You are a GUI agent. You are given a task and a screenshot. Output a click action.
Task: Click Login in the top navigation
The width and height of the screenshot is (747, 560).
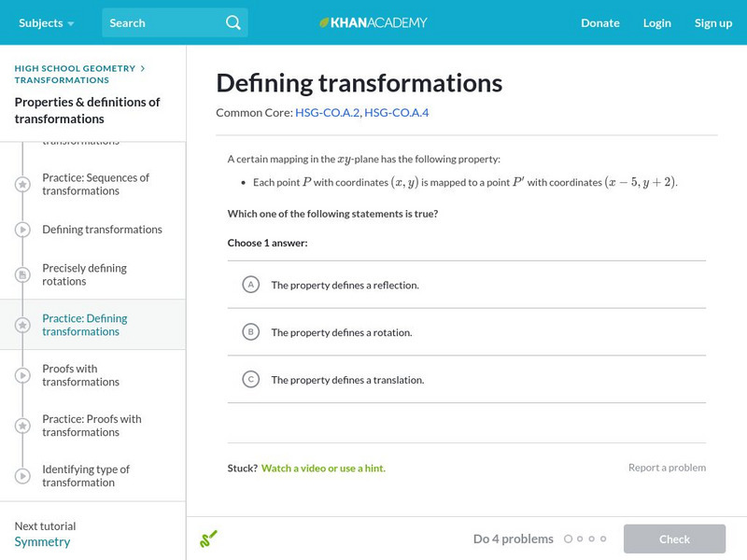pos(657,22)
